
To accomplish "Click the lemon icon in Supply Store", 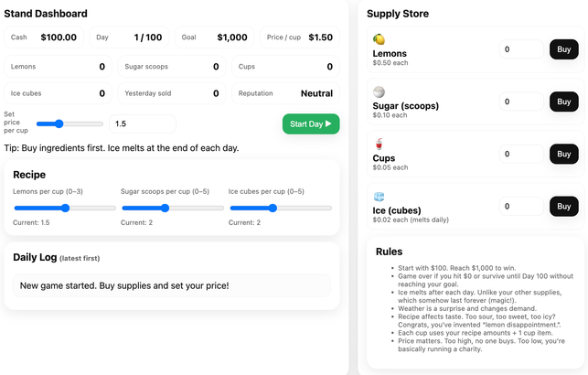I will pos(379,39).
